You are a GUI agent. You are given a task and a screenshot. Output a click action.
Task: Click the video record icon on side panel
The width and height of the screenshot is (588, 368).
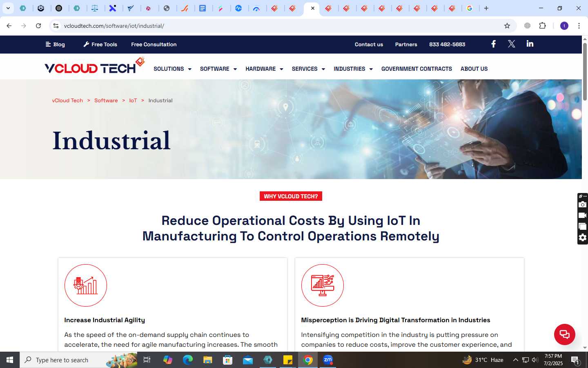(x=583, y=215)
